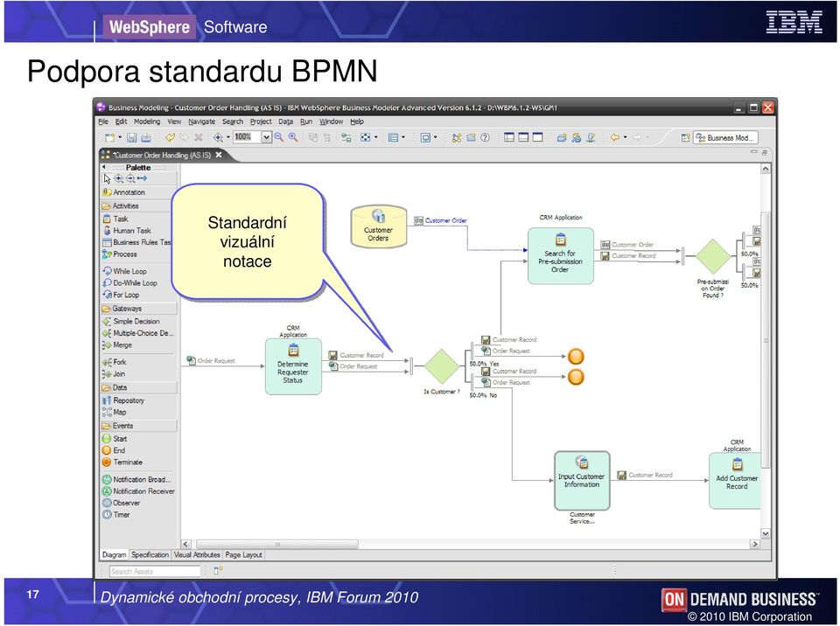Select the Determine Requester Status task

coord(293,367)
